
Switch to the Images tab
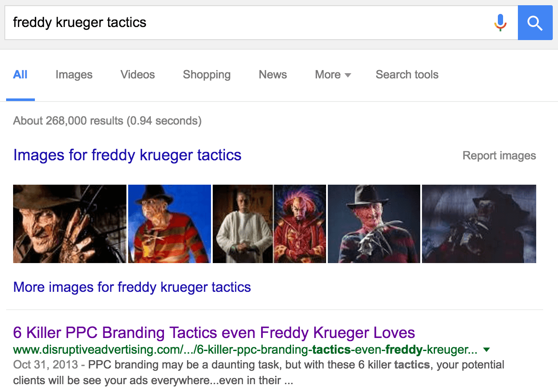pos(74,74)
